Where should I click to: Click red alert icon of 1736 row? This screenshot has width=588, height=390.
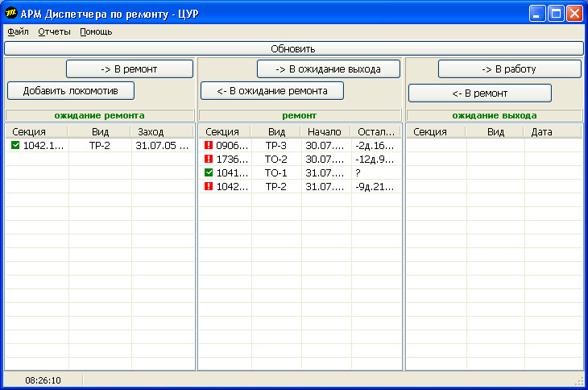209,159
